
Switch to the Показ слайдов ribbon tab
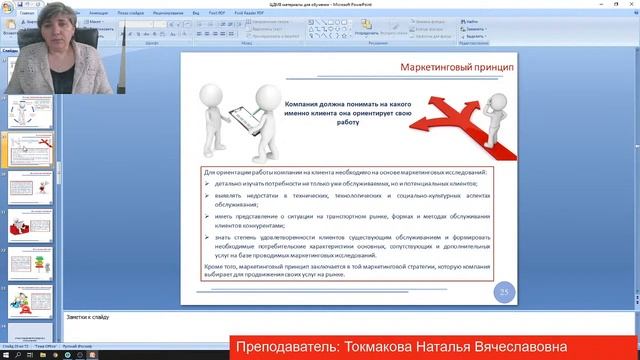[x=131, y=13]
